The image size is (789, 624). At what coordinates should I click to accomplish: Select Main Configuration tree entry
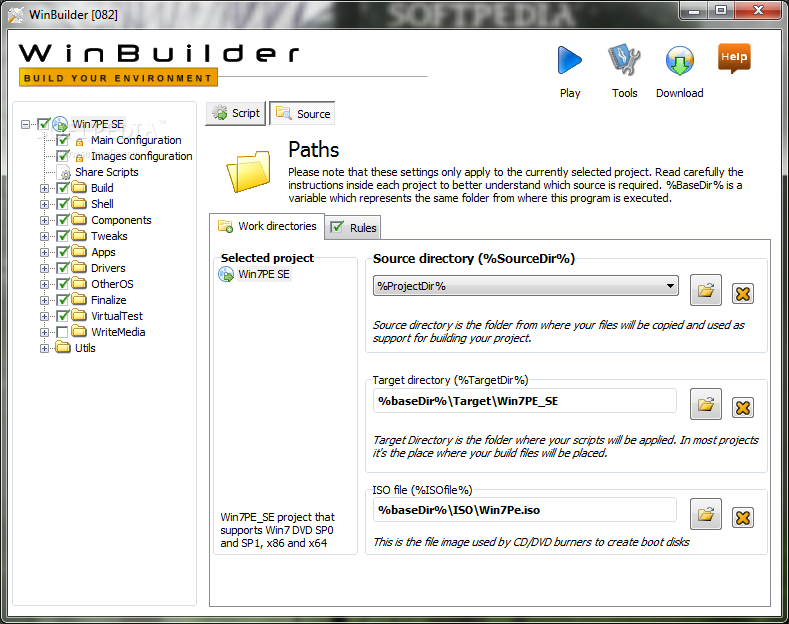pyautogui.click(x=136, y=140)
